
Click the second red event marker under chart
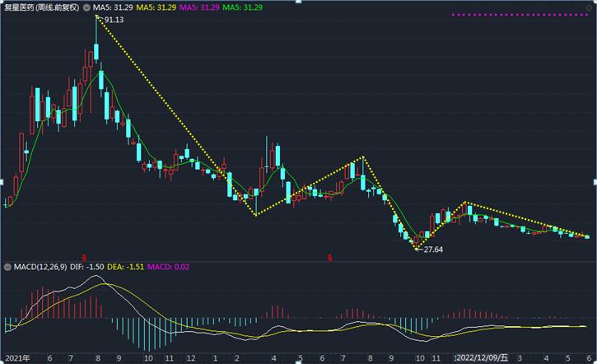point(331,256)
